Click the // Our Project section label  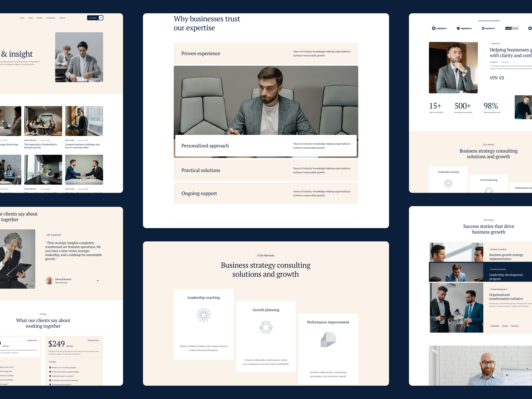click(x=489, y=220)
